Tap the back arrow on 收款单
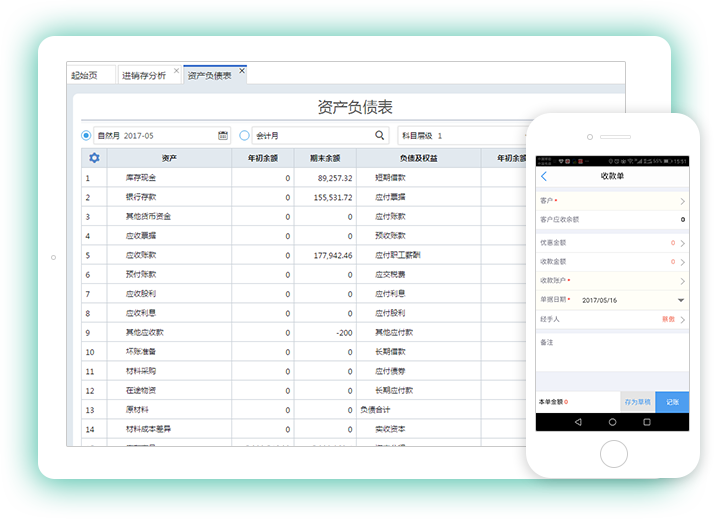Viewport: 714px width, 519px height. click(544, 176)
